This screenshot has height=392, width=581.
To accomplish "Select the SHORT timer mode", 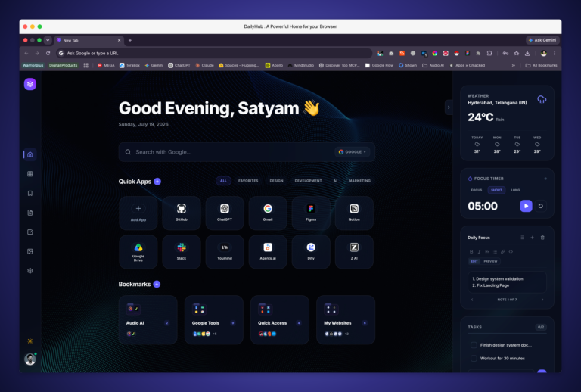I will 496,190.
